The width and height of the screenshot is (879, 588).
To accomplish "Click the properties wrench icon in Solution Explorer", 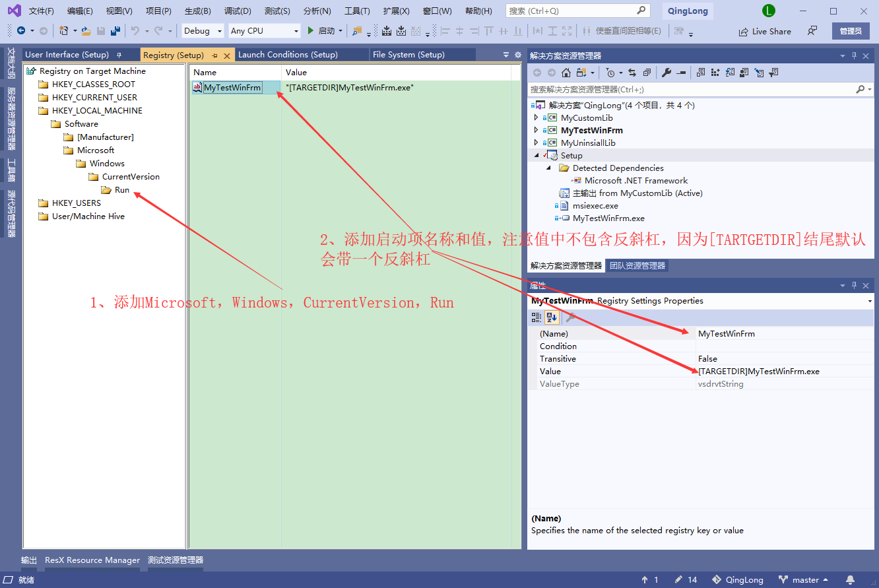I will point(667,73).
